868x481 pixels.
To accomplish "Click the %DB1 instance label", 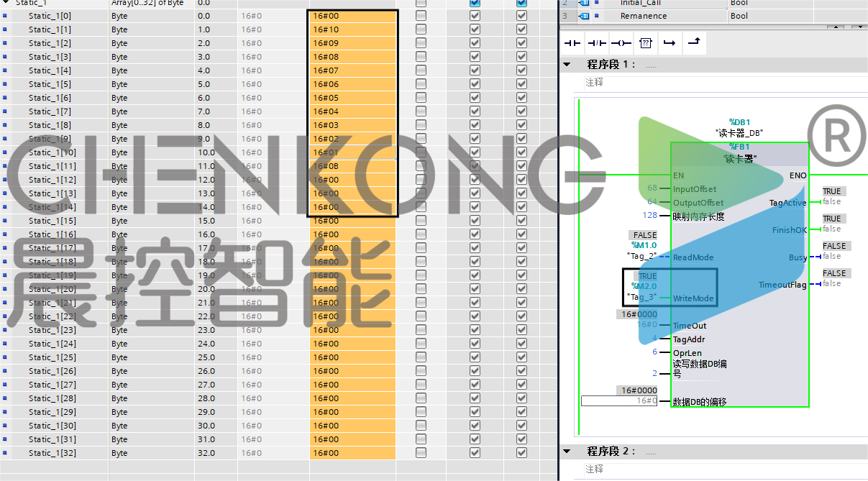I will (x=740, y=122).
